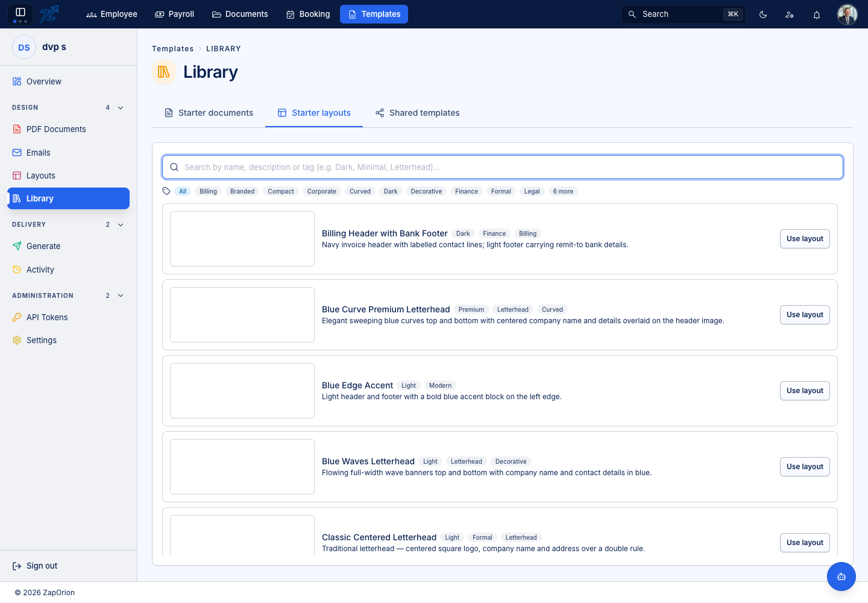Screen dimensions: 868x603
Task: Toggle the sidebar panel icon
Action: 20,13
